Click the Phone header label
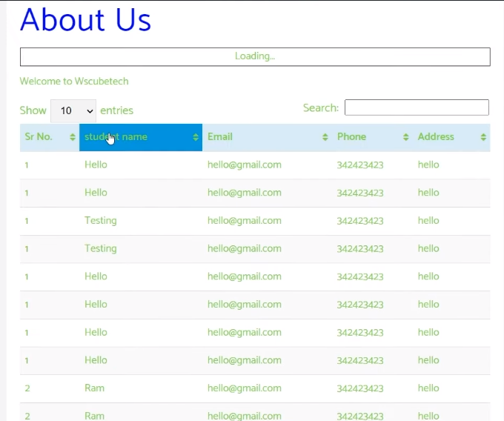 [351, 137]
